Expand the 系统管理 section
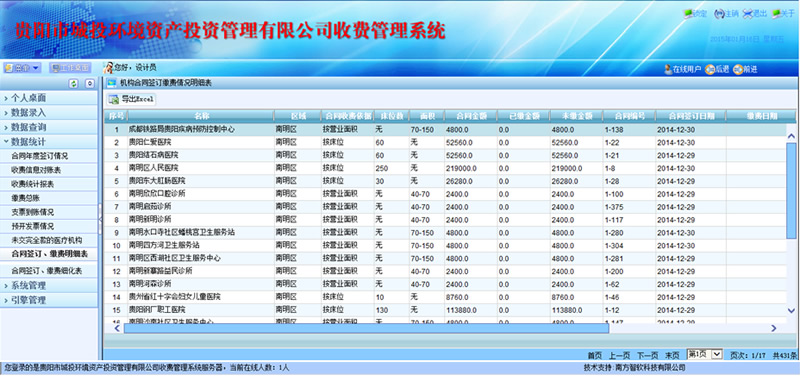800x376 pixels. tap(49, 285)
